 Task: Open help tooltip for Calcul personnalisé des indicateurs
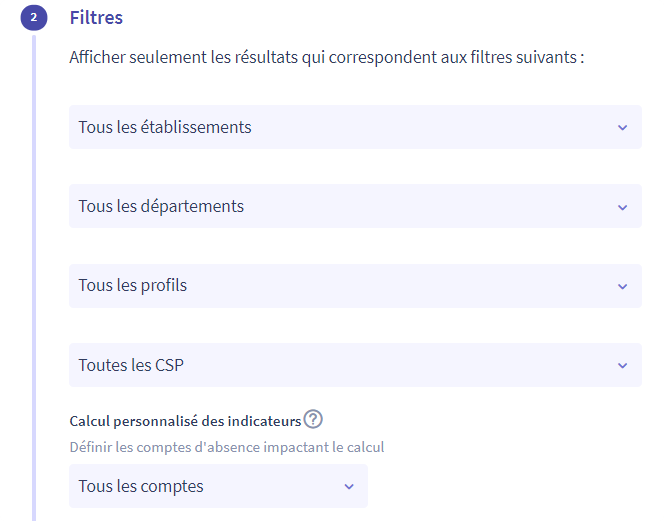click(313, 419)
